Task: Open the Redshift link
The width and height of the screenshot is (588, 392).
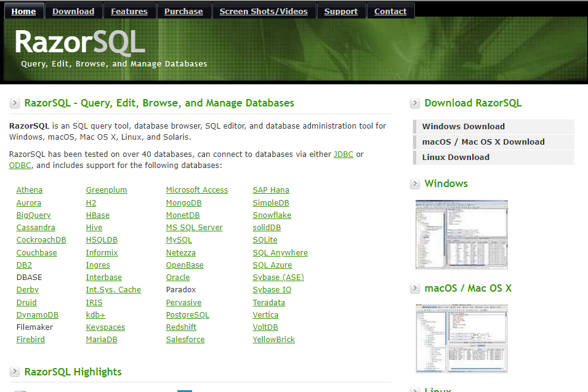Action: pos(181,327)
